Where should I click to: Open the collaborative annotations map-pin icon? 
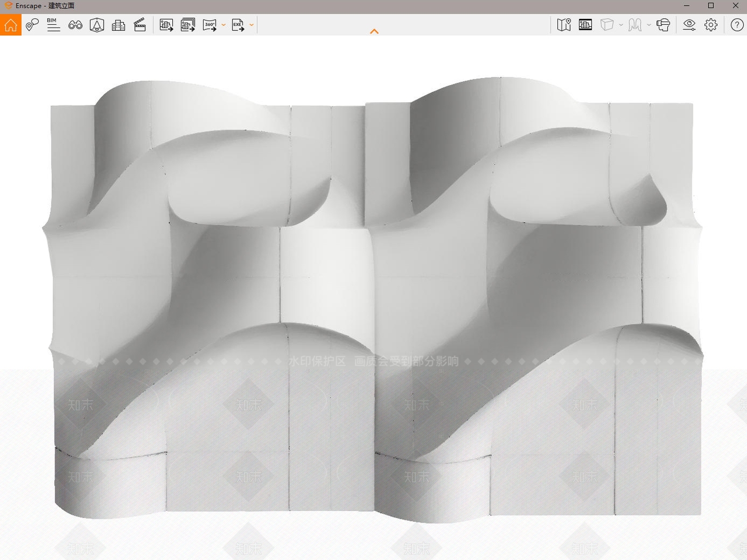[32, 25]
